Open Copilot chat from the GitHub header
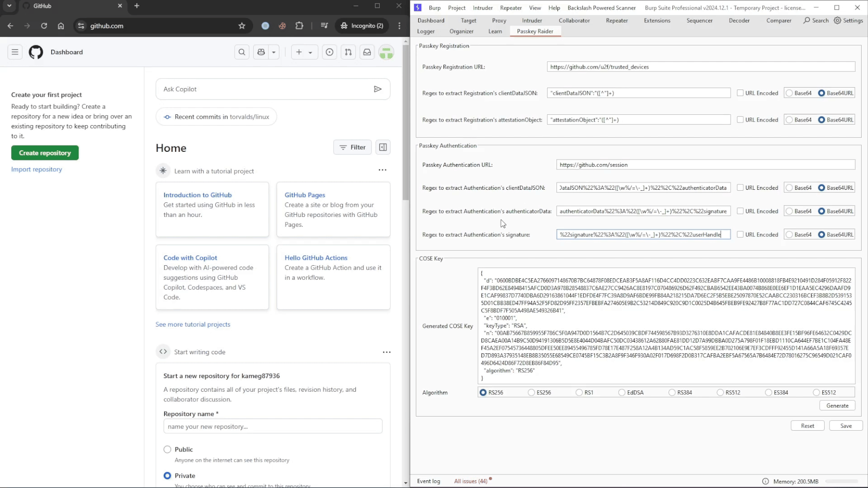 click(x=261, y=52)
